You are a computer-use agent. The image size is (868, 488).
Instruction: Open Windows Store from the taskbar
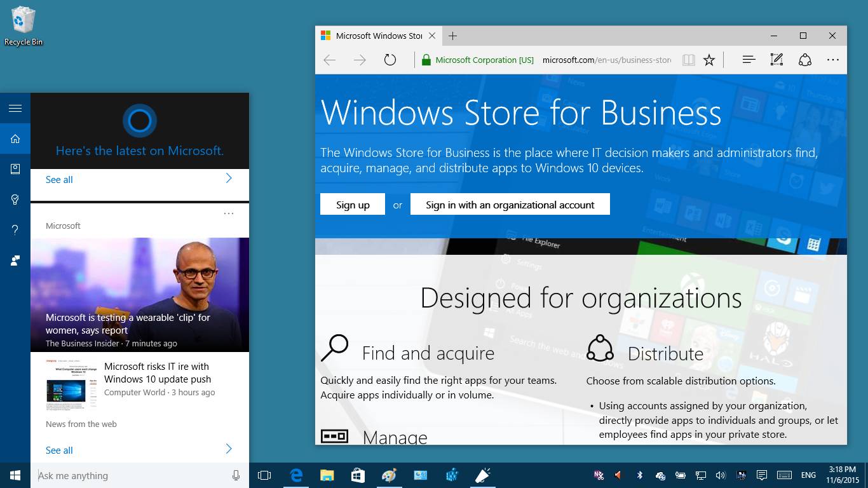pos(358,475)
